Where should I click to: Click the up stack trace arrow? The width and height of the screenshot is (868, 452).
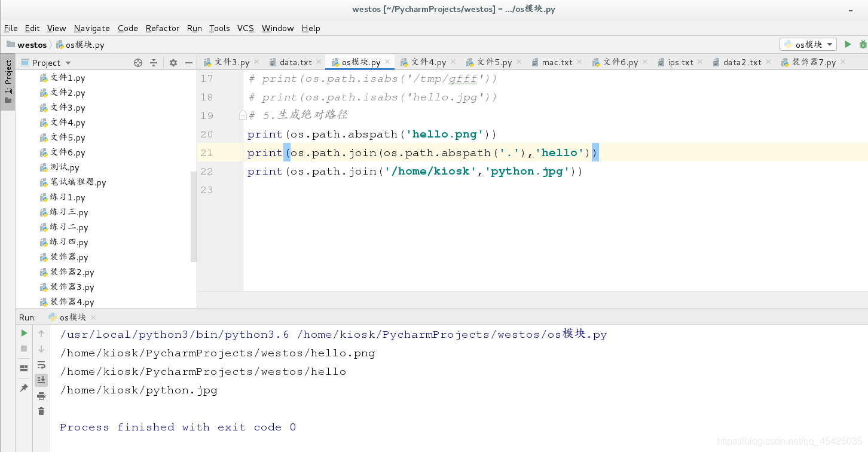pos(41,334)
